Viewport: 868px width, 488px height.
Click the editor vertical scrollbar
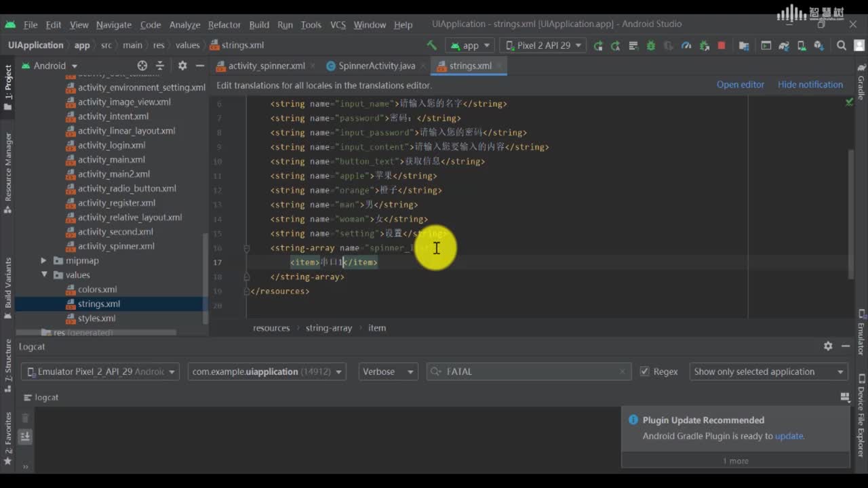(851, 213)
